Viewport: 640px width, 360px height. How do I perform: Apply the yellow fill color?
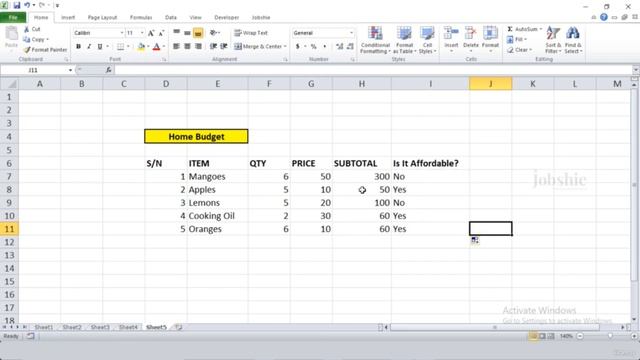tap(141, 47)
